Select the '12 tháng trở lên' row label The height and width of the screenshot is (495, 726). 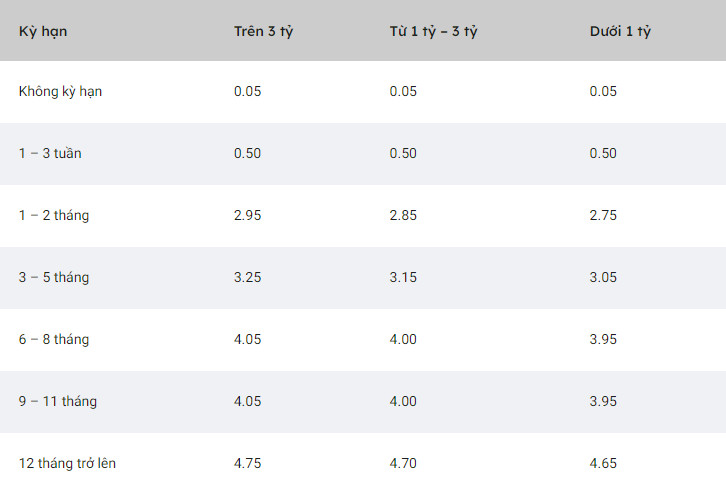tap(67, 463)
